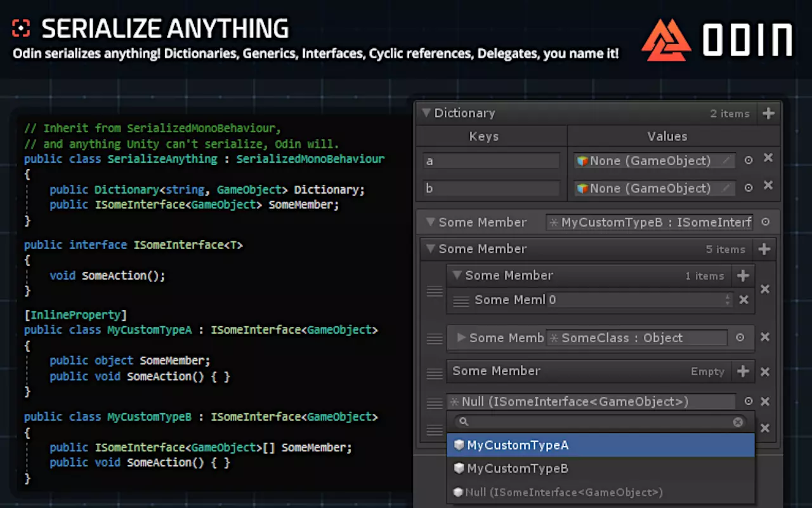Collapse the Dictionary foldout triangle
Screen dimensions: 812x508
point(426,113)
